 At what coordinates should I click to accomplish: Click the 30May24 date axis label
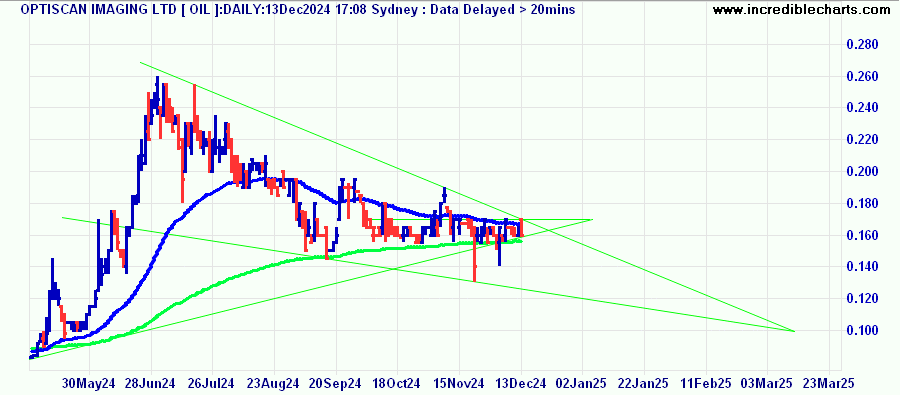[x=90, y=383]
